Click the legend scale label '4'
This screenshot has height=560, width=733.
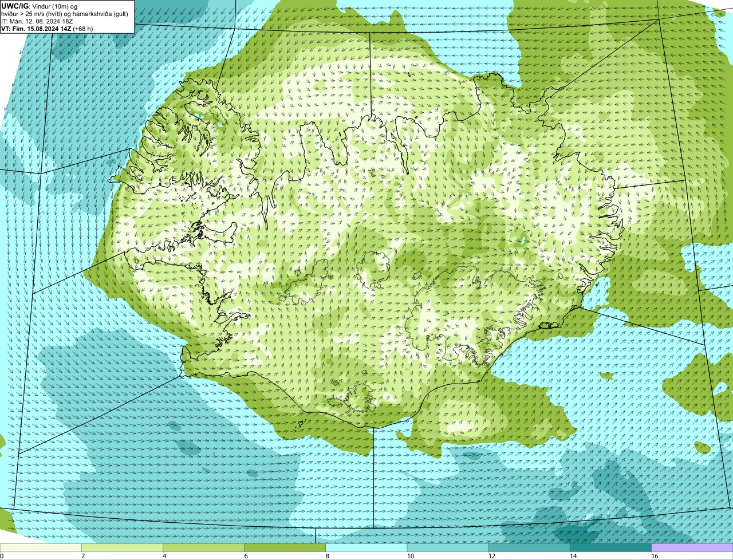click(164, 556)
